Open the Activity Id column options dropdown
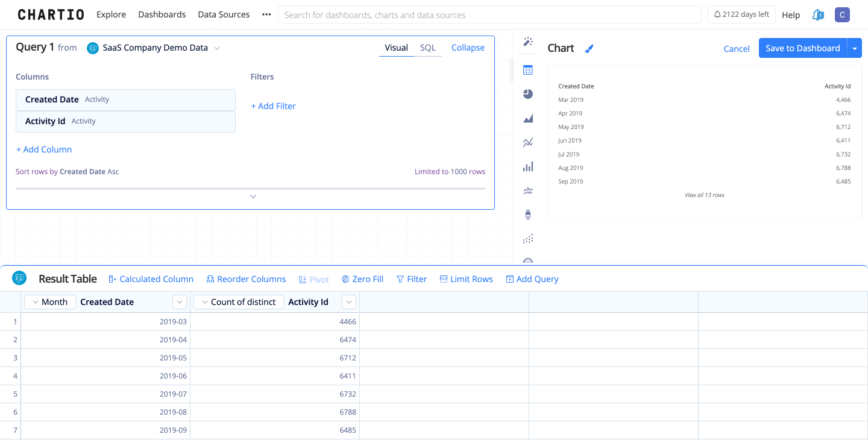Screen dimensions: 868x440 pos(349,302)
